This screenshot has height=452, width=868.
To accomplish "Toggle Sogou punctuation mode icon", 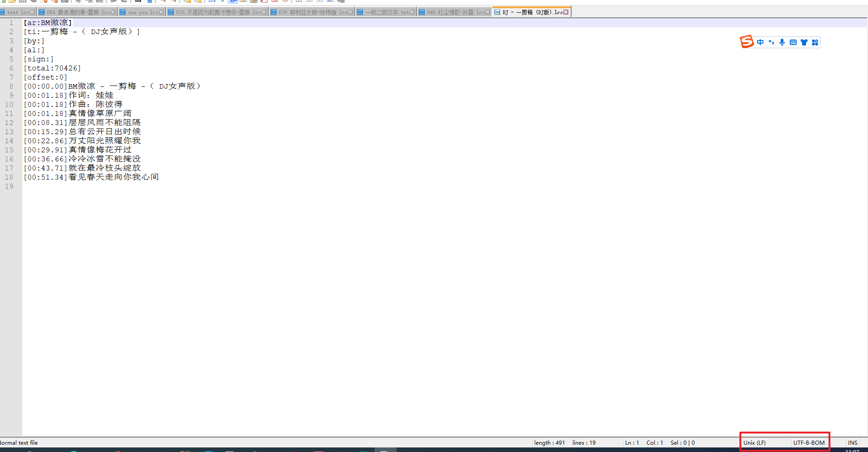I will pyautogui.click(x=771, y=42).
